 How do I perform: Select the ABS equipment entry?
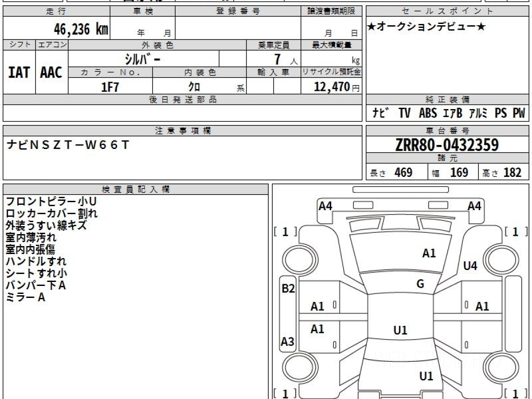coord(428,113)
